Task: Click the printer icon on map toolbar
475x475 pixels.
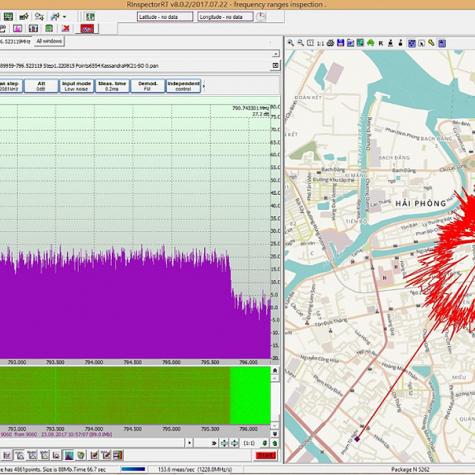Action: point(330,43)
